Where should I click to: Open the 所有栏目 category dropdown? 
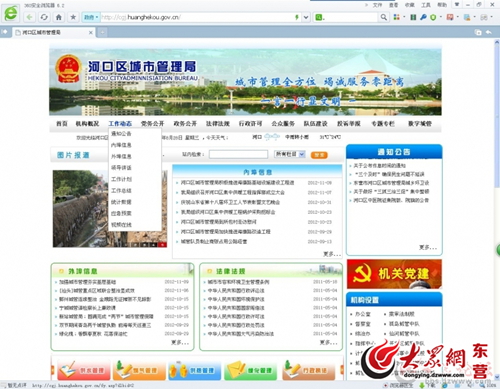(x=290, y=154)
